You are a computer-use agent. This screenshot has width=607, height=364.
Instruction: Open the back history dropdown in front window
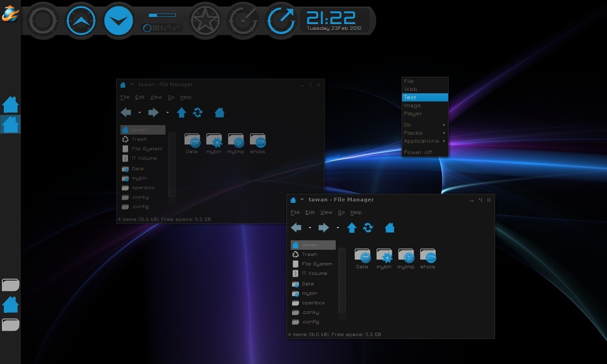click(310, 228)
